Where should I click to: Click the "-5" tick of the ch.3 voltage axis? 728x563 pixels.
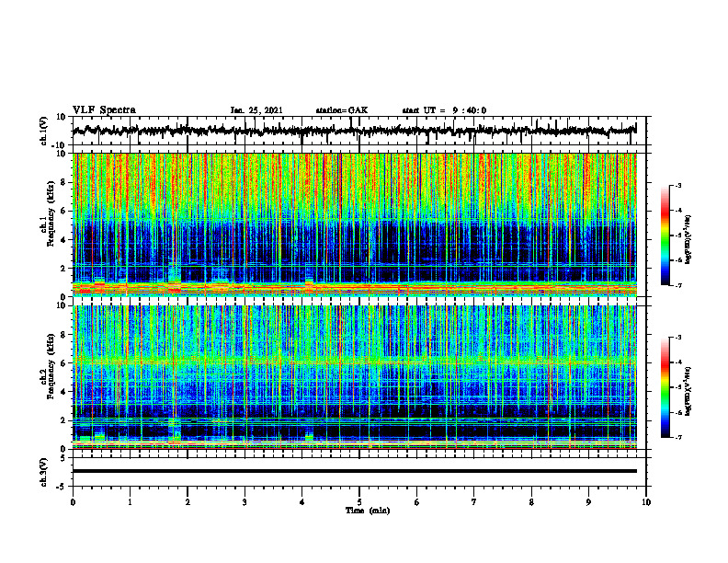[63, 487]
